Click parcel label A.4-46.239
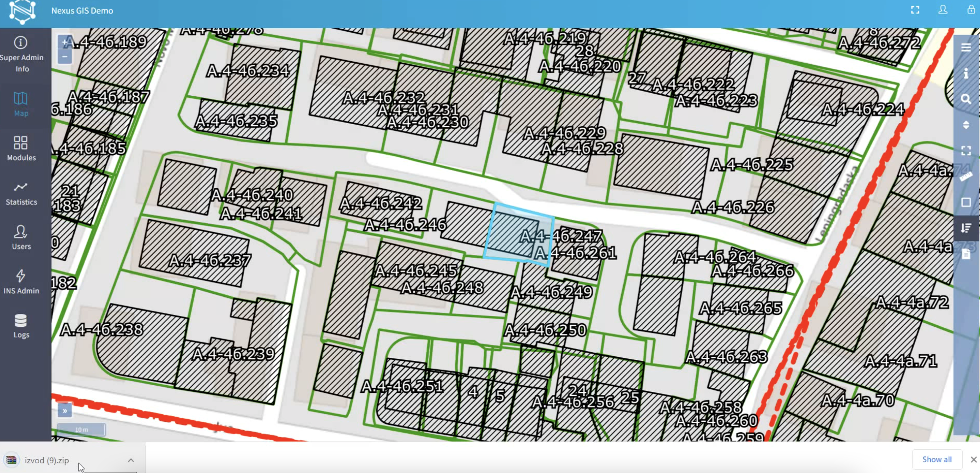Viewport: 980px width, 473px height. [233, 354]
